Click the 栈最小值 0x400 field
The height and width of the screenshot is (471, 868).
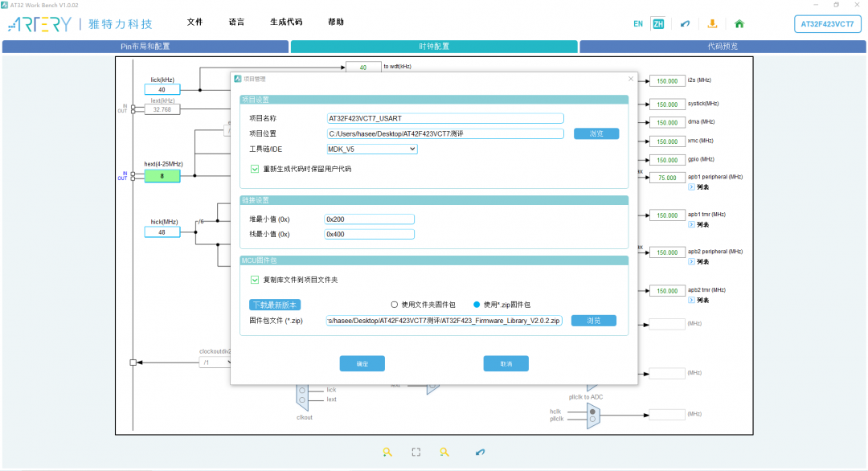369,234
